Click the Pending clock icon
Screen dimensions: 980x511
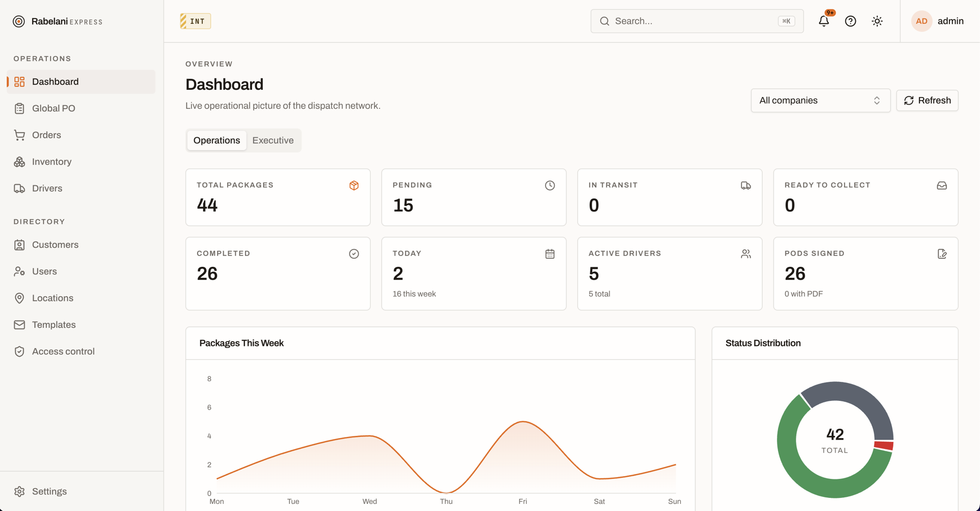[550, 186]
